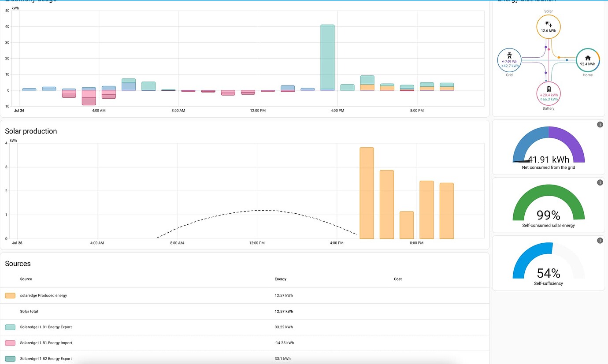This screenshot has width=608, height=364.
Task: Click the info icon beside the Self-sufficiency gauge
Action: tap(600, 240)
